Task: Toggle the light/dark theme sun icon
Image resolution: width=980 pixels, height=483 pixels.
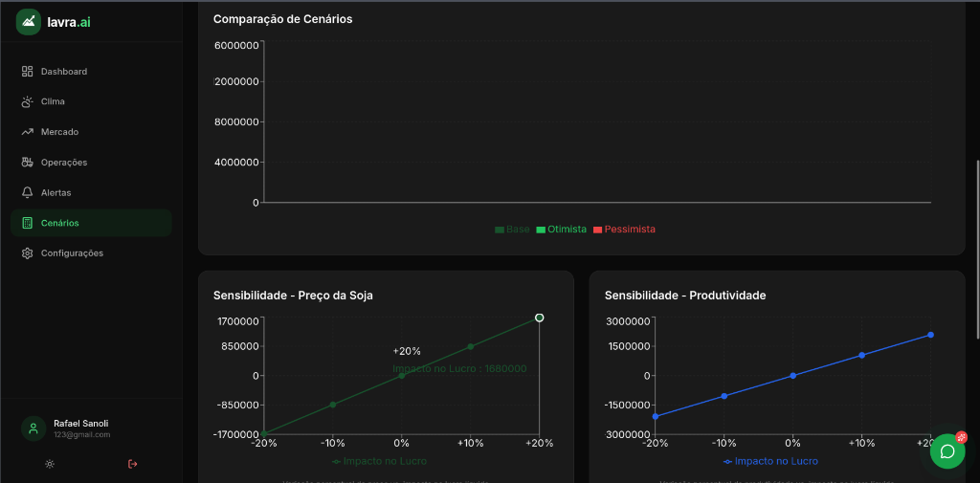Action: tap(50, 464)
